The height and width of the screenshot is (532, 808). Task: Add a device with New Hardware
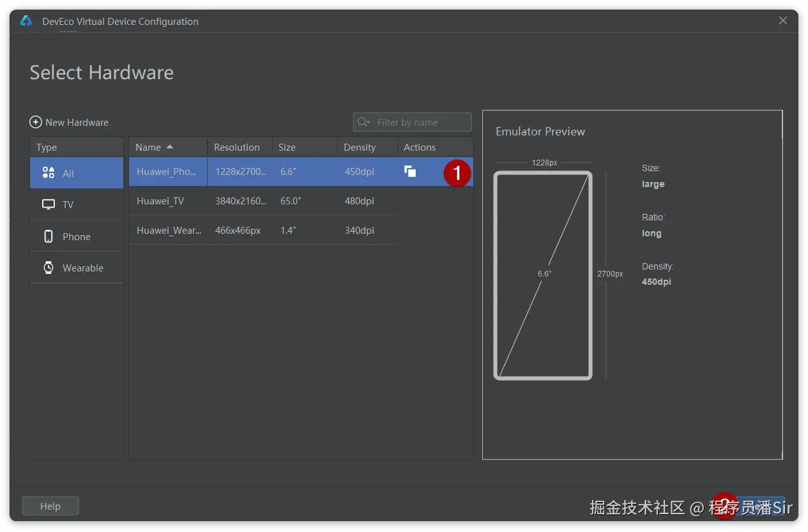[x=69, y=122]
